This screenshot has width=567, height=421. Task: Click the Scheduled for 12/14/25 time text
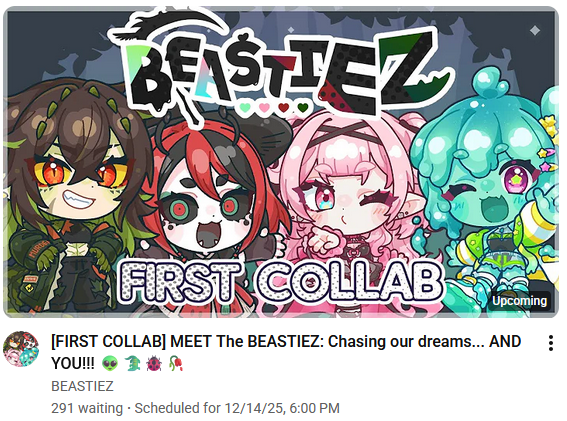point(237,408)
